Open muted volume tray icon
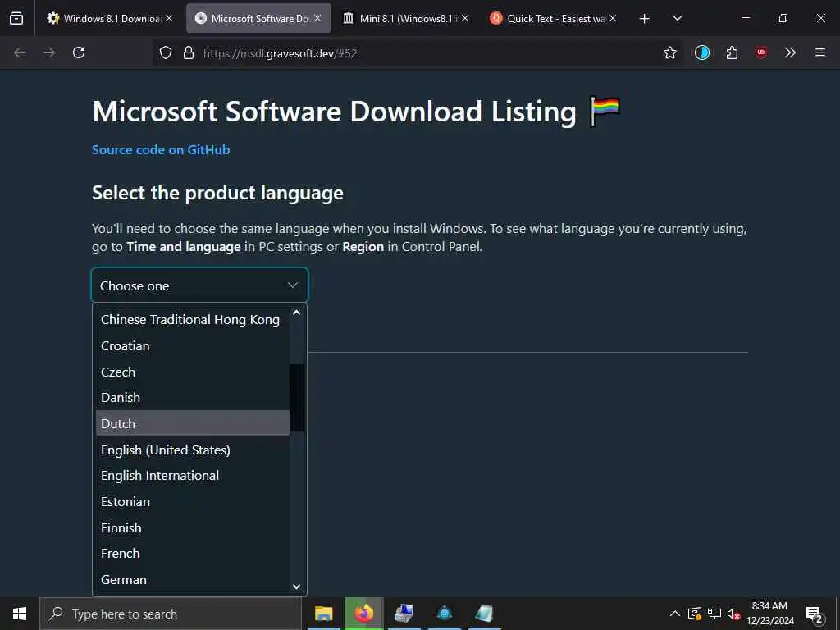The width and height of the screenshot is (840, 630). pyautogui.click(x=734, y=614)
